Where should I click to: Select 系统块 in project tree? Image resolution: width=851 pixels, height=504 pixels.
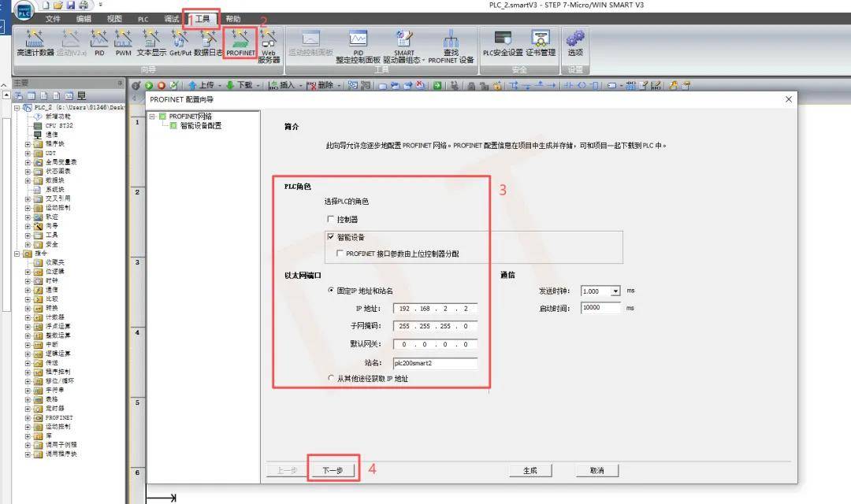pyautogui.click(x=55, y=189)
